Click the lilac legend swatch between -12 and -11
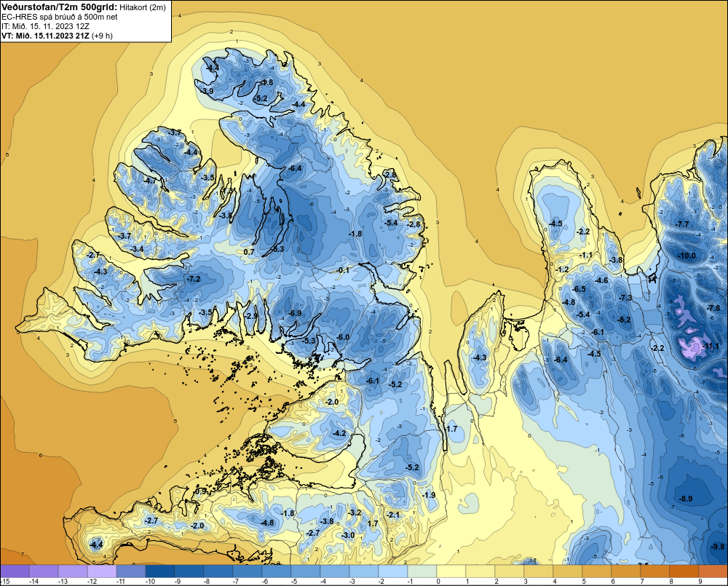This screenshot has width=728, height=586. point(102,571)
